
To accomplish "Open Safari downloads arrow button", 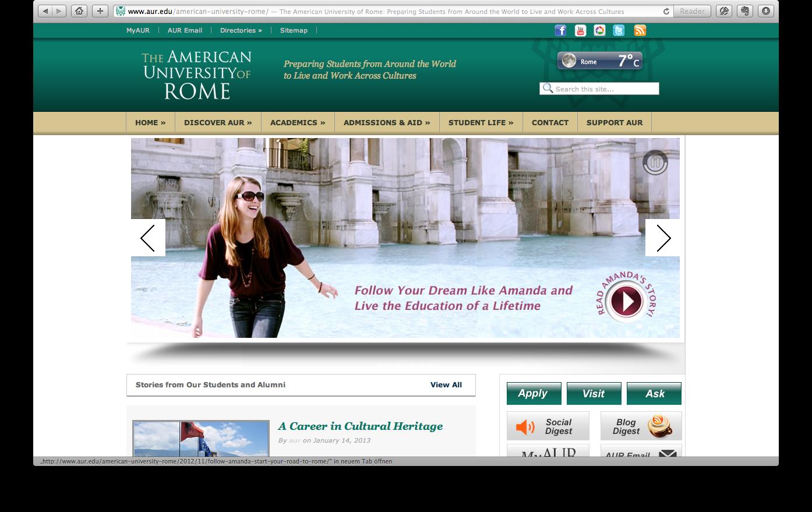I will [x=766, y=11].
